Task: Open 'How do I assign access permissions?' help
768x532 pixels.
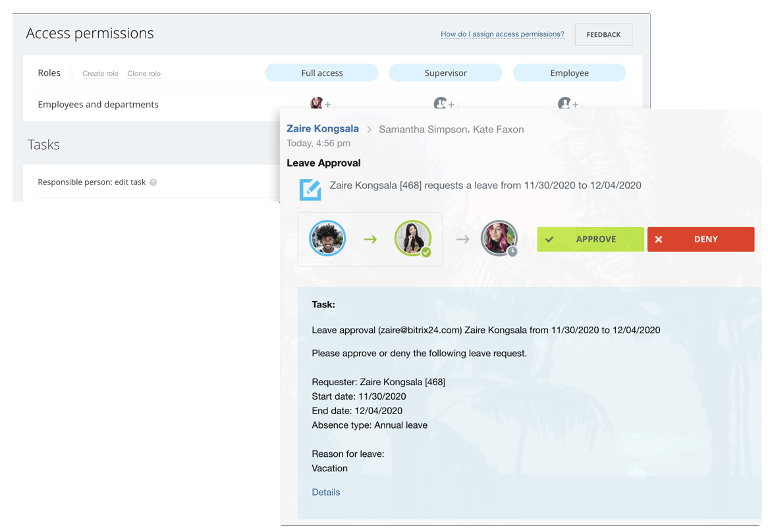Action: 502,34
